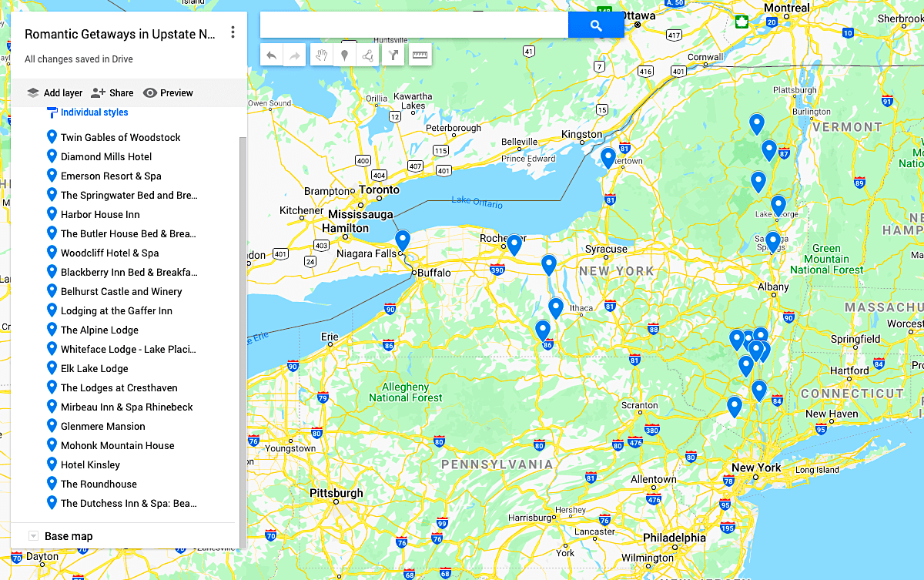Screen dimensions: 924x580
Task: Click the map marker near Niagara Falls
Action: pyautogui.click(x=402, y=242)
